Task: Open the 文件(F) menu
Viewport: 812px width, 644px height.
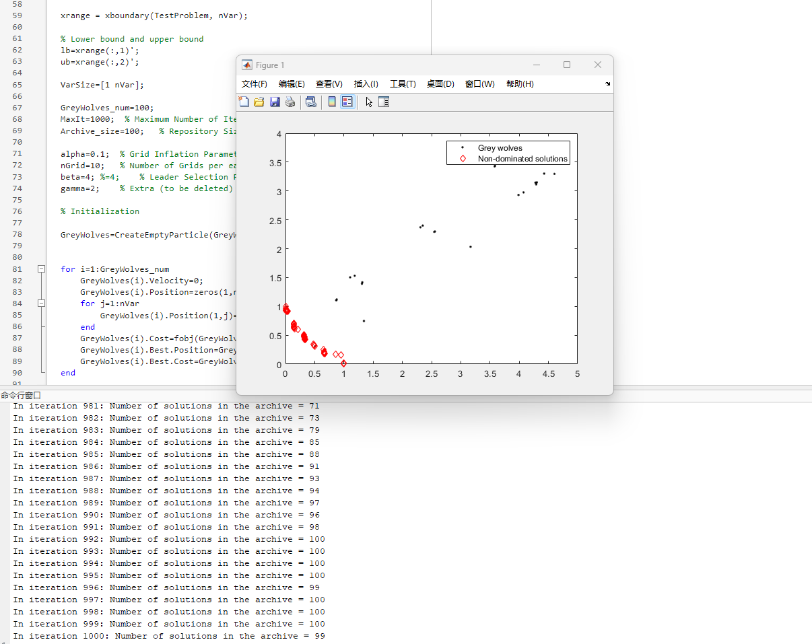Action: pos(255,84)
